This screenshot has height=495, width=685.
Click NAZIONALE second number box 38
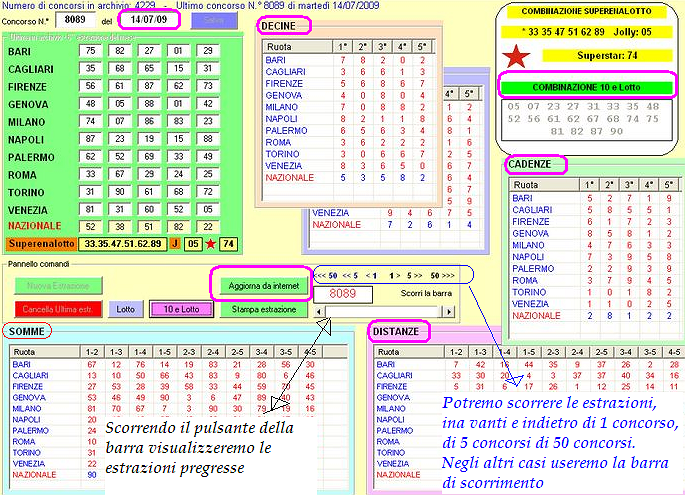[120, 226]
